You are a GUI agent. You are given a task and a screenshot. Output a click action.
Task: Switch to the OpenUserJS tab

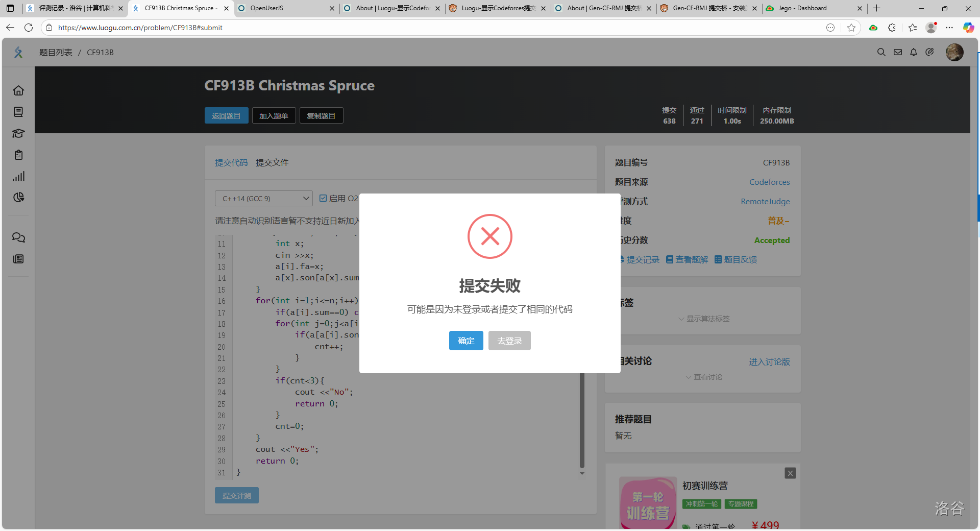[x=286, y=8]
